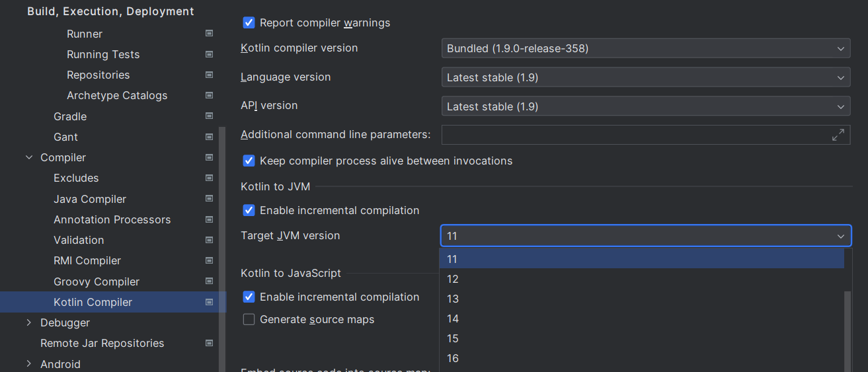868x372 pixels.
Task: Click project-level icon next to Annotation Processors
Action: pos(209,219)
